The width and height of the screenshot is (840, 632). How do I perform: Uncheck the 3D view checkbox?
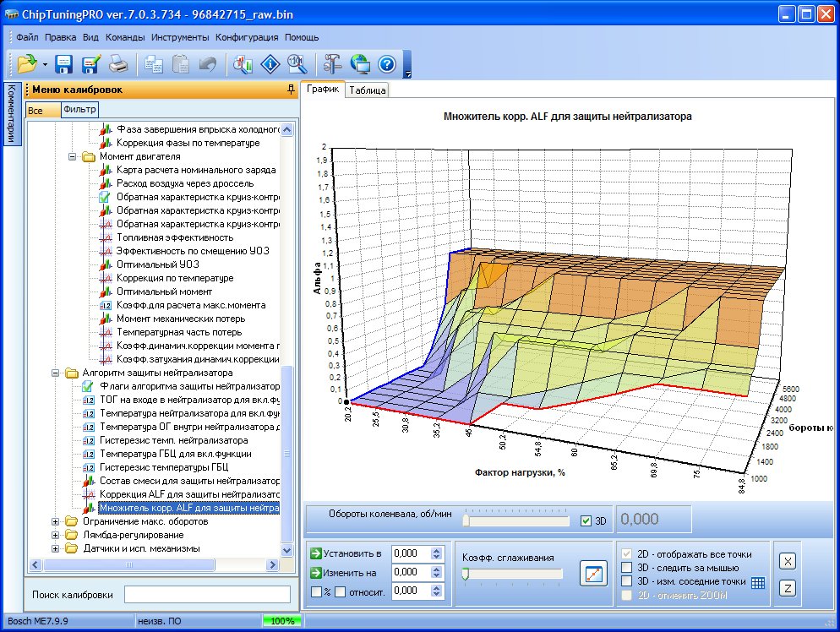[x=586, y=521]
